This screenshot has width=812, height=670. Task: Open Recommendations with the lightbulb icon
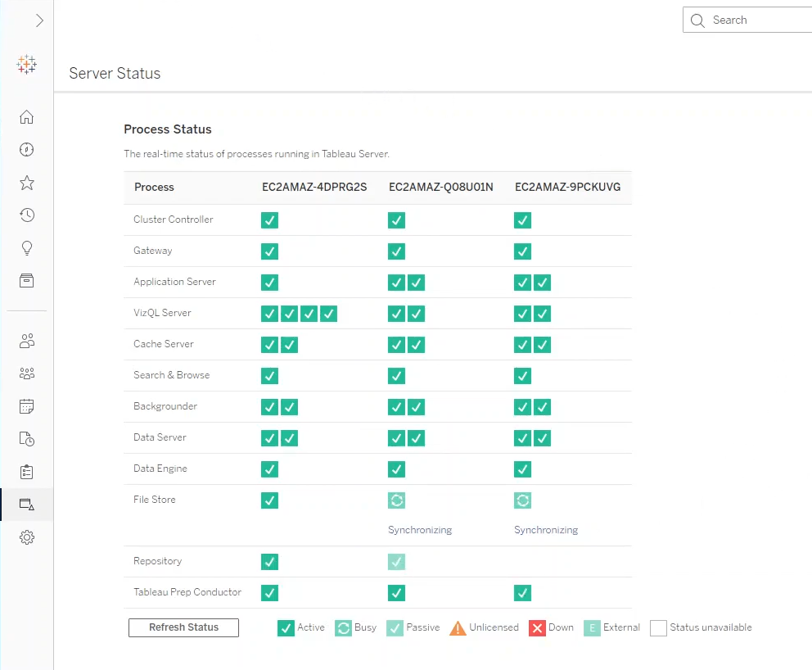(x=26, y=248)
